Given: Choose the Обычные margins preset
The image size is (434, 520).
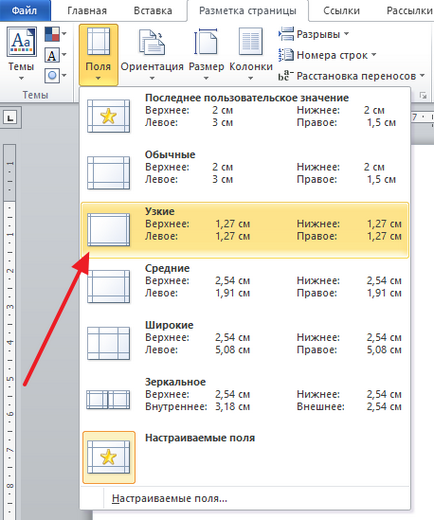Looking at the screenshot, I should point(245,173).
